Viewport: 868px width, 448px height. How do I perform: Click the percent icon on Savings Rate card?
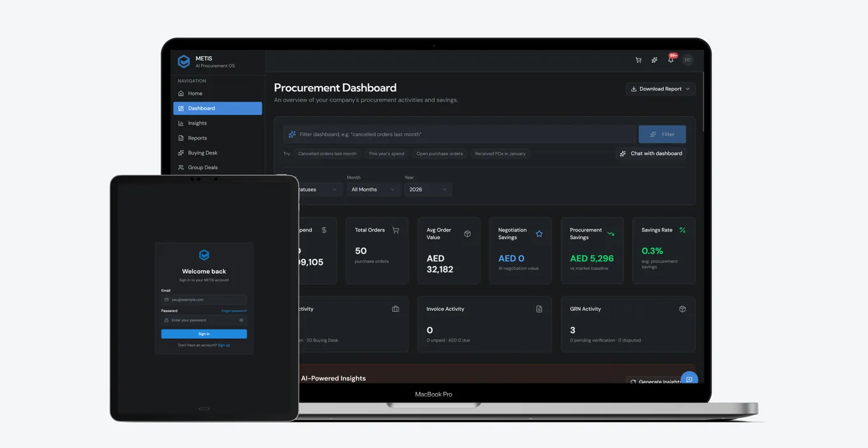point(682,230)
